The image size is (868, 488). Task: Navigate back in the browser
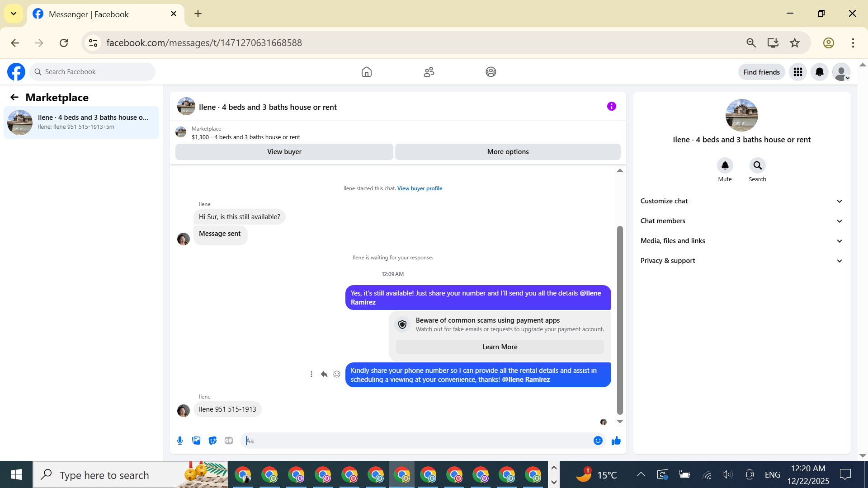tap(15, 43)
